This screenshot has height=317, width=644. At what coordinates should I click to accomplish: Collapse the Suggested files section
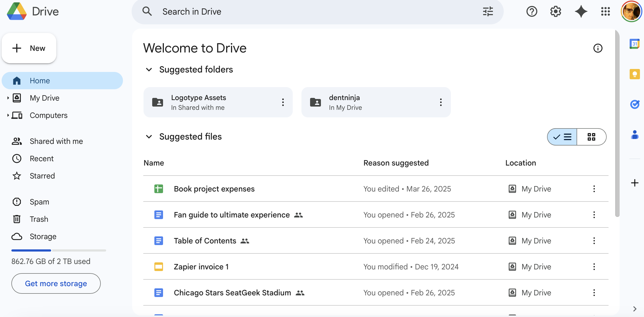click(149, 137)
